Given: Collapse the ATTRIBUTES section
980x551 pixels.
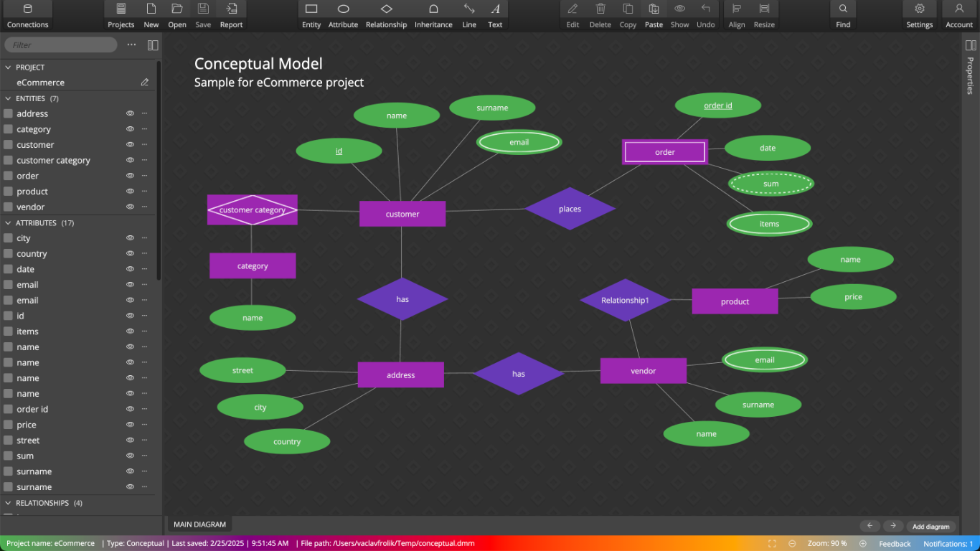Looking at the screenshot, I should coord(9,223).
